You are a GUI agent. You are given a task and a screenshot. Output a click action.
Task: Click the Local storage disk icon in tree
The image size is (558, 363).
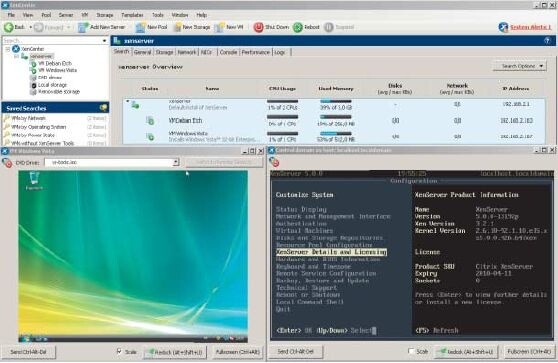(x=33, y=85)
